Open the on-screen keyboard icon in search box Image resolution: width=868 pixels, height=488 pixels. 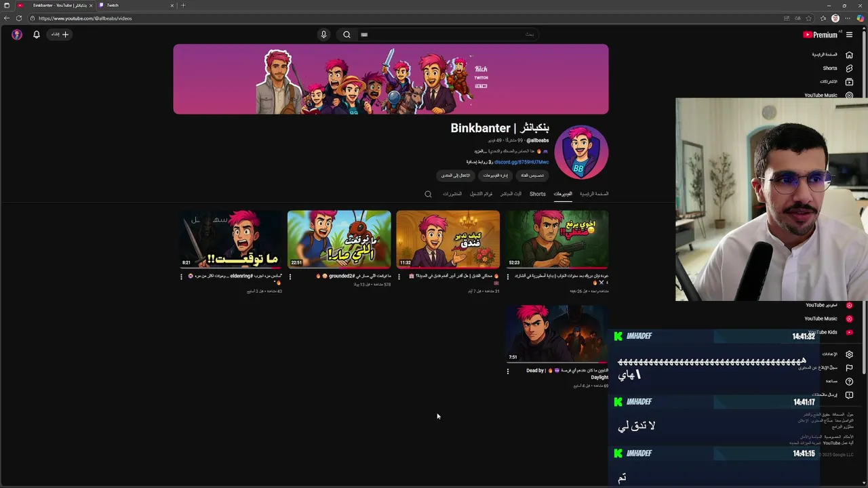(x=364, y=35)
